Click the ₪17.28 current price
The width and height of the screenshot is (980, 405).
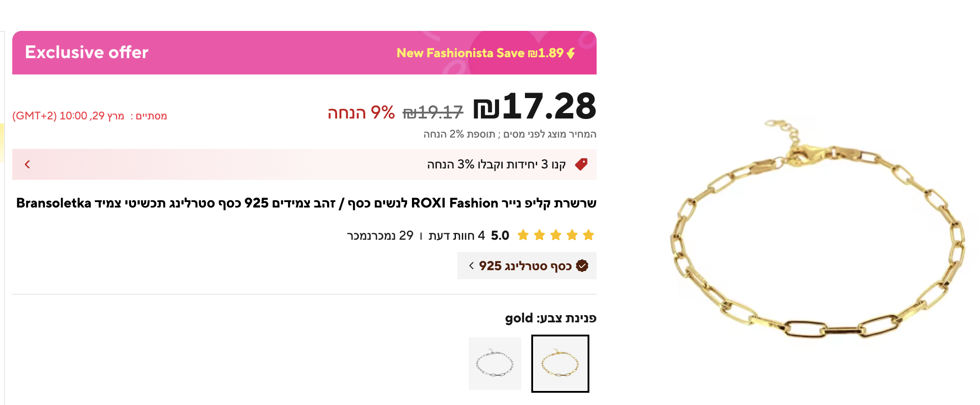(534, 107)
